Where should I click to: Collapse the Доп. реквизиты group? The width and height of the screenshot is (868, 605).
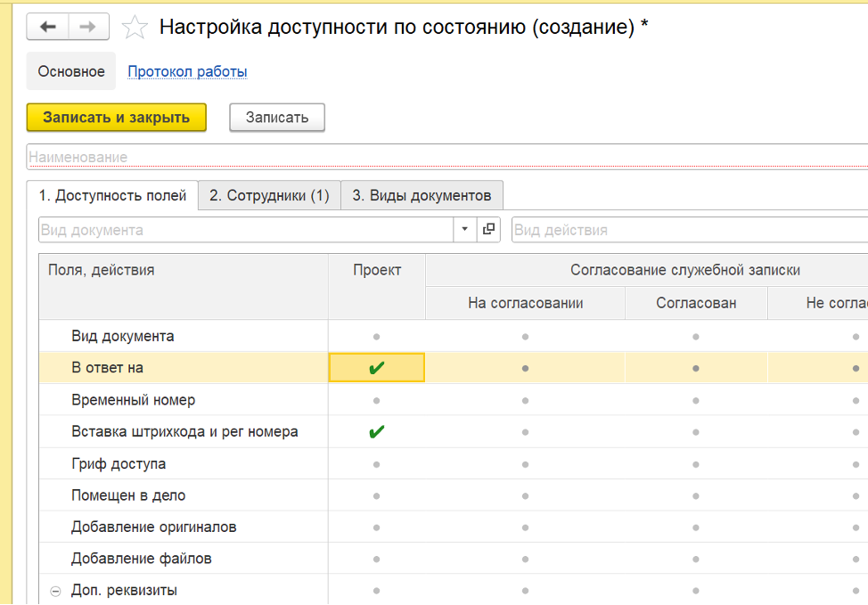click(x=55, y=591)
